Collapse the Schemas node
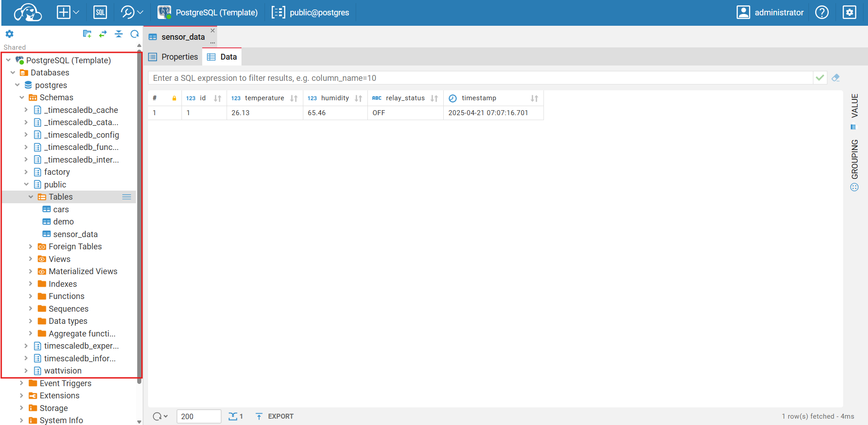 click(22, 98)
